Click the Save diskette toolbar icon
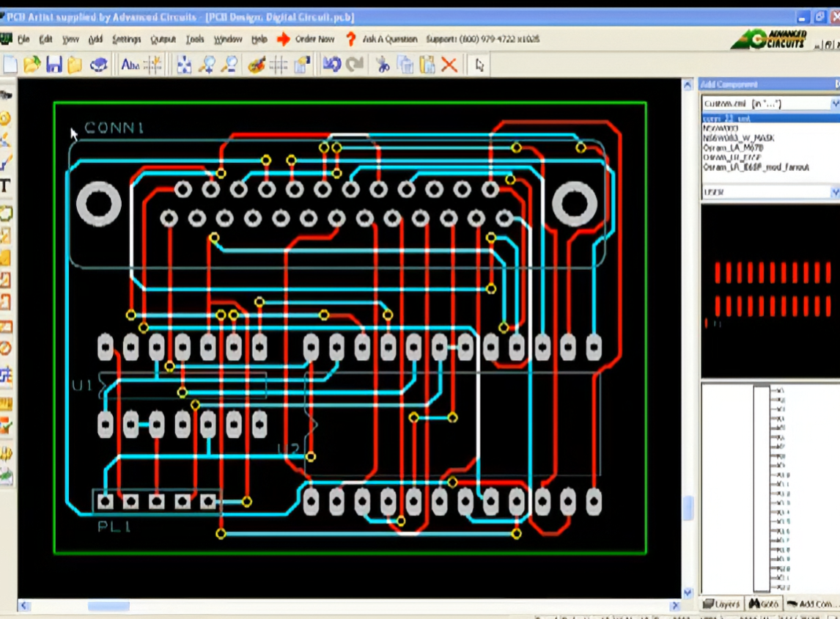Viewport: 840px width, 619px height. [54, 65]
